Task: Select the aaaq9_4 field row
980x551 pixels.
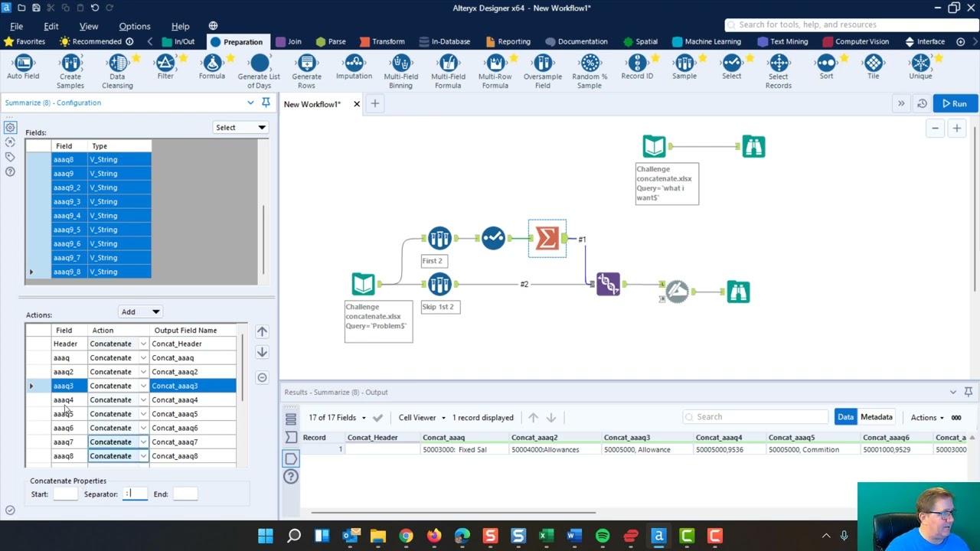Action: coord(101,216)
